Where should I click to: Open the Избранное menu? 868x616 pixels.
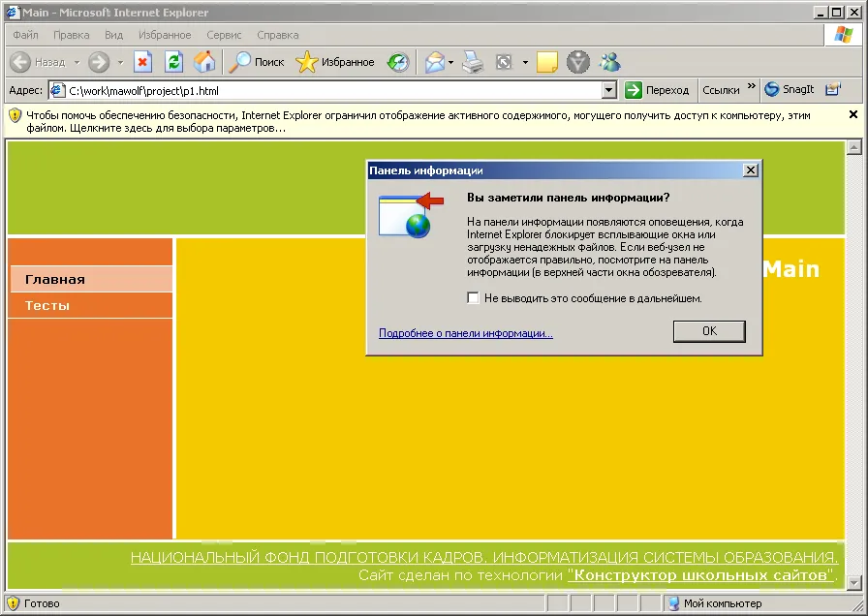165,35
